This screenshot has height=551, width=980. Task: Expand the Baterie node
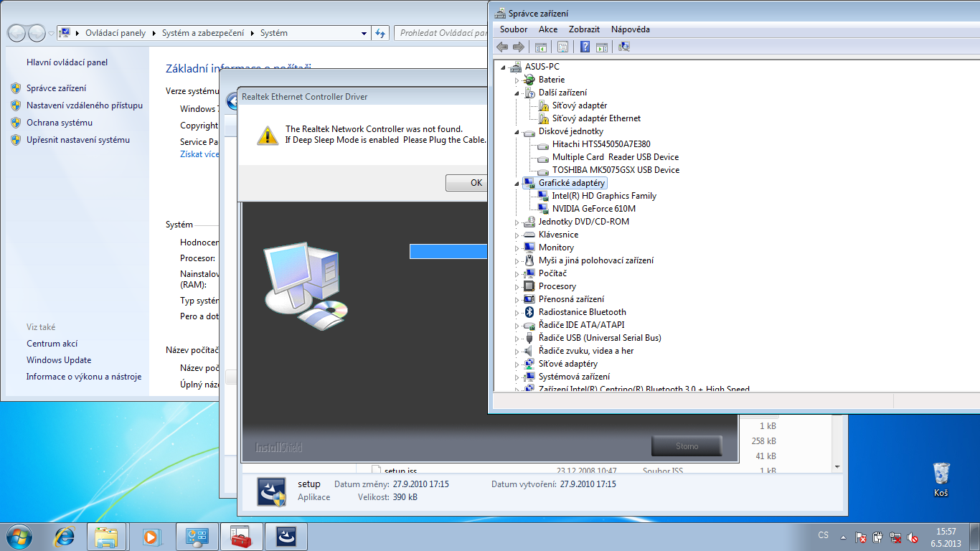[x=517, y=80]
